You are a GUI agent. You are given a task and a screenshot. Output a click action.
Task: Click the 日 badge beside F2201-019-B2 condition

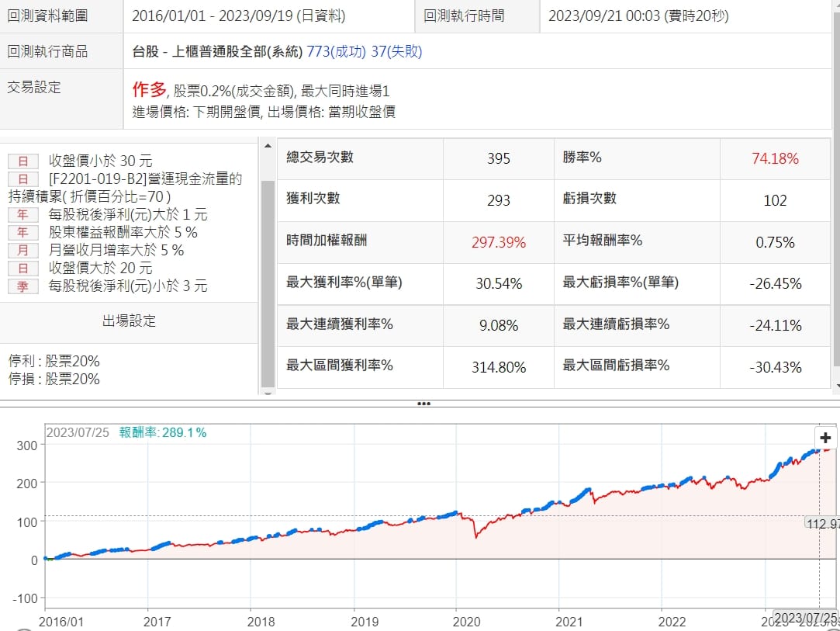click(x=23, y=179)
